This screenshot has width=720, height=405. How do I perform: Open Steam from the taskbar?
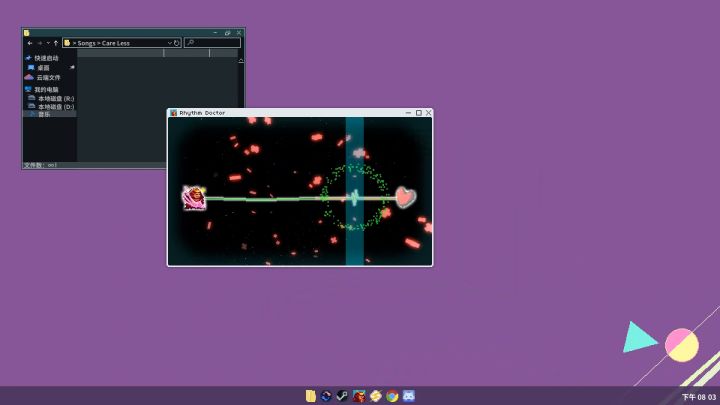343,396
